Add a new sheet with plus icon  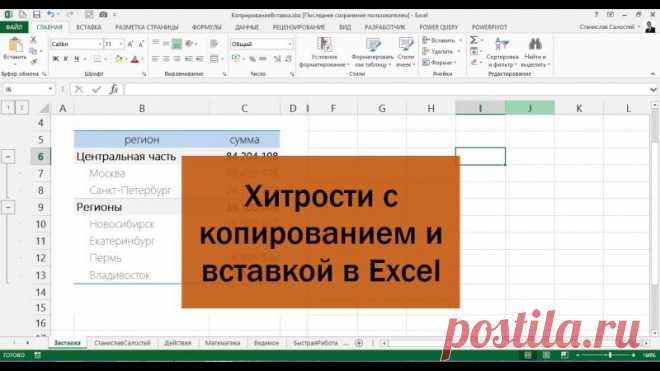coord(359,343)
